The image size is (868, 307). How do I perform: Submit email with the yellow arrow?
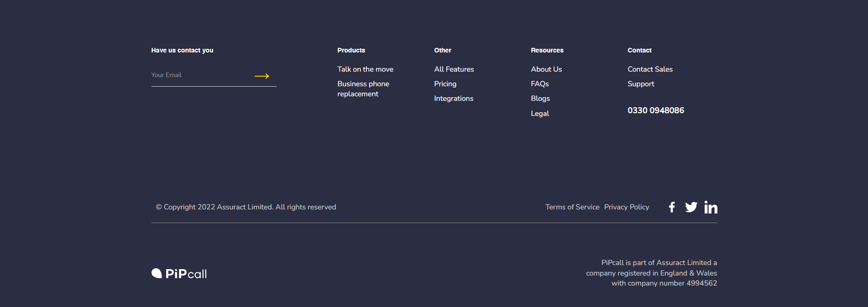pyautogui.click(x=262, y=76)
